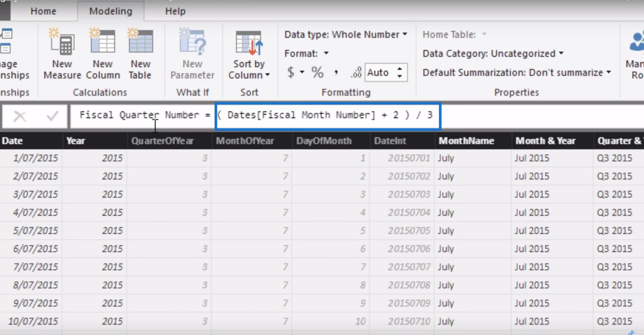The image size is (644, 335).
Task: Click the decimal places icon
Action: 356,72
